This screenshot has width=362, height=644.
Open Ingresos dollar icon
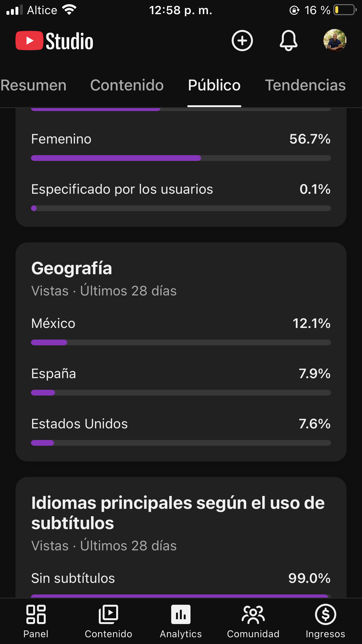pyautogui.click(x=325, y=621)
